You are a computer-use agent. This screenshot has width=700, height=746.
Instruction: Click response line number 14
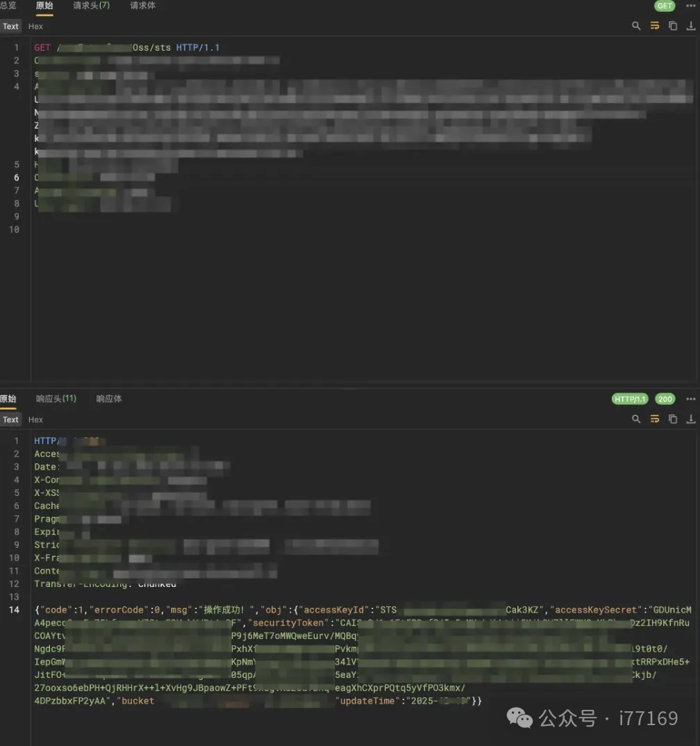click(x=15, y=610)
